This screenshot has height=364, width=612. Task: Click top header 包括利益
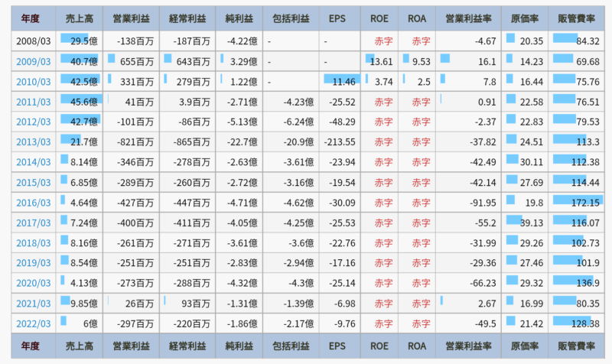click(291, 18)
